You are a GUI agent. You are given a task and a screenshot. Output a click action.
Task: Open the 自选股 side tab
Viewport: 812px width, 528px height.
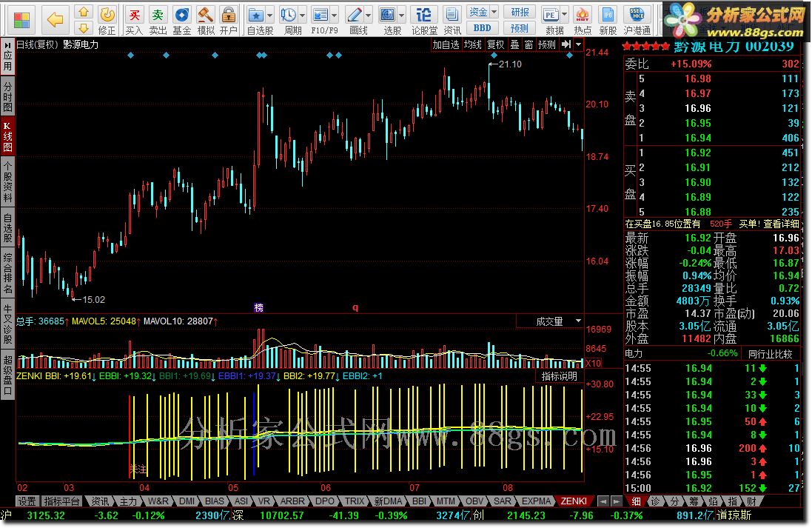7,228
